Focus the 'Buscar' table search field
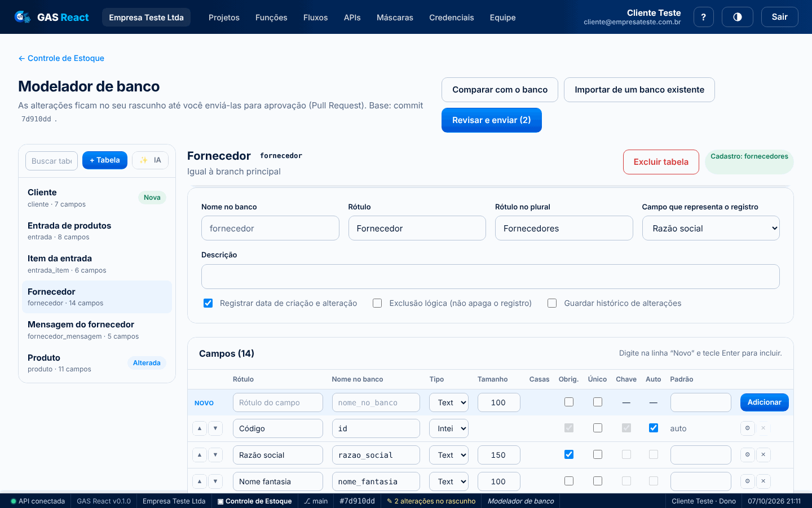This screenshot has height=508, width=812. [51, 161]
